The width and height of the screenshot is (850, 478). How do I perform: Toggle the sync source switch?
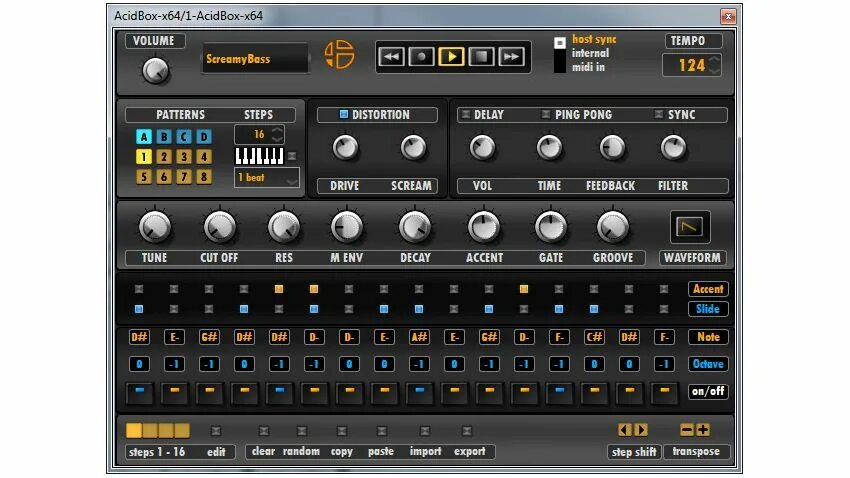pyautogui.click(x=559, y=54)
